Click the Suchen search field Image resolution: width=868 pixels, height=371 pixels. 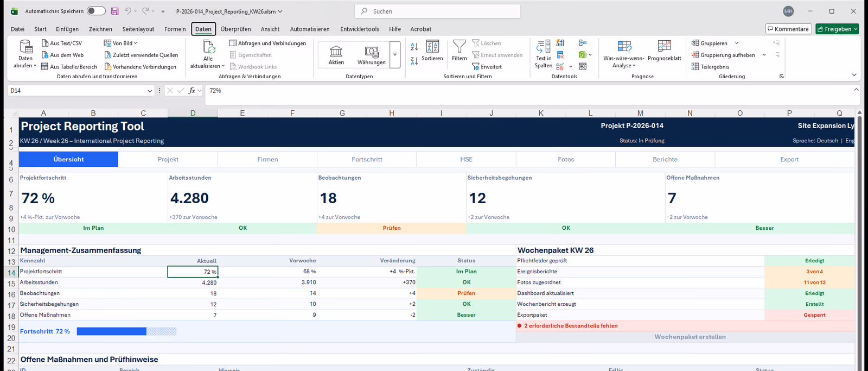tap(437, 11)
